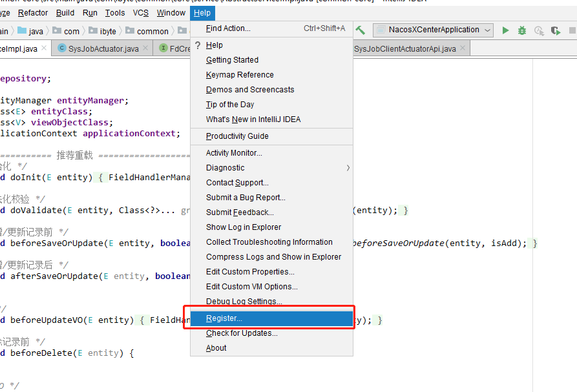577x392 pixels.
Task: Expand the Diagnostic submenu arrow
Action: (x=348, y=168)
